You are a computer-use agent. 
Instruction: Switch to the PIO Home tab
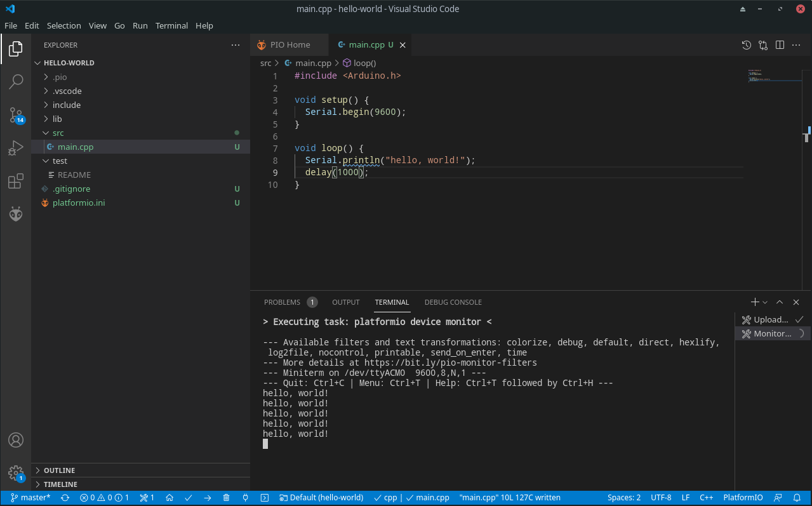pos(290,45)
